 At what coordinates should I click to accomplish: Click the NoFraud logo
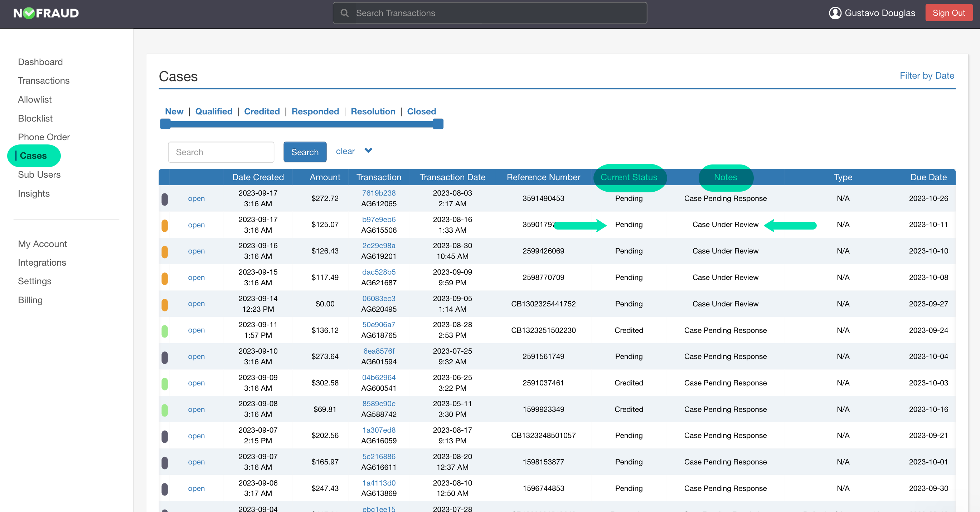(x=46, y=13)
